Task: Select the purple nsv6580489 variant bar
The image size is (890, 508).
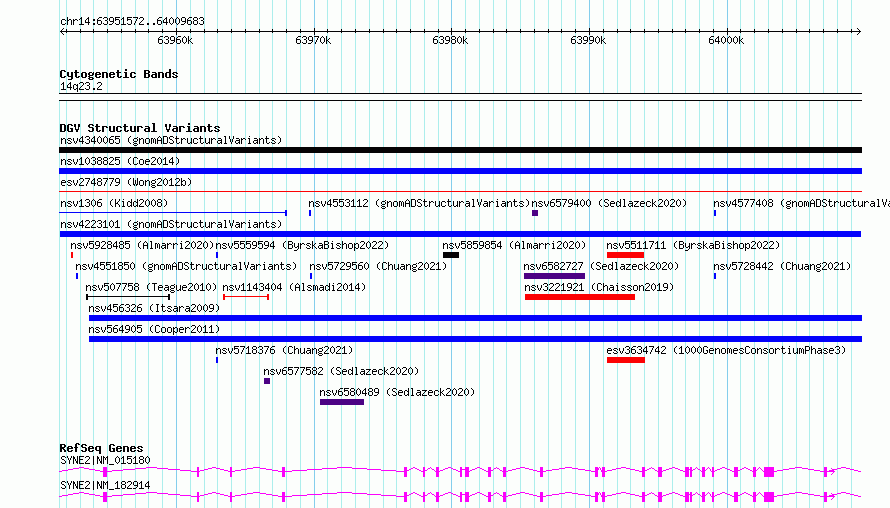Action: 342,402
